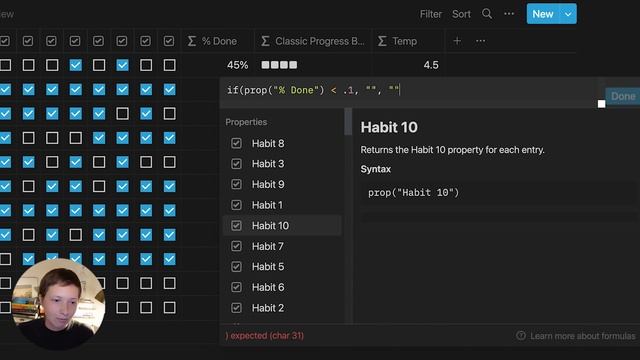
Task: Select Habit 7 in the properties list
Action: [282, 246]
